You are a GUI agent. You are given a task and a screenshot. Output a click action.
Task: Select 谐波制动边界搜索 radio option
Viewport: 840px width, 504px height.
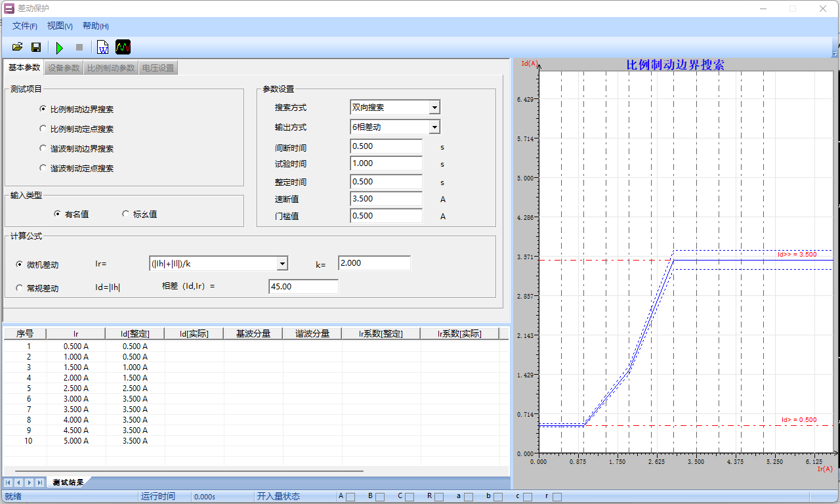point(43,149)
